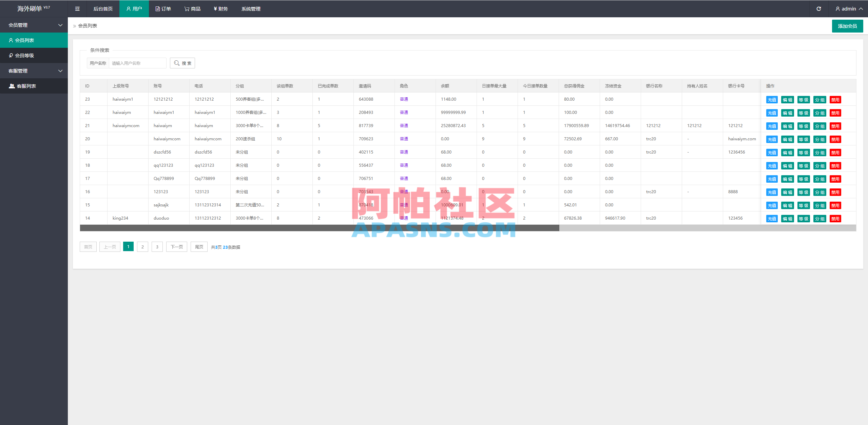
Task: Open the 商品 shopping cart icon
Action: 186,9
